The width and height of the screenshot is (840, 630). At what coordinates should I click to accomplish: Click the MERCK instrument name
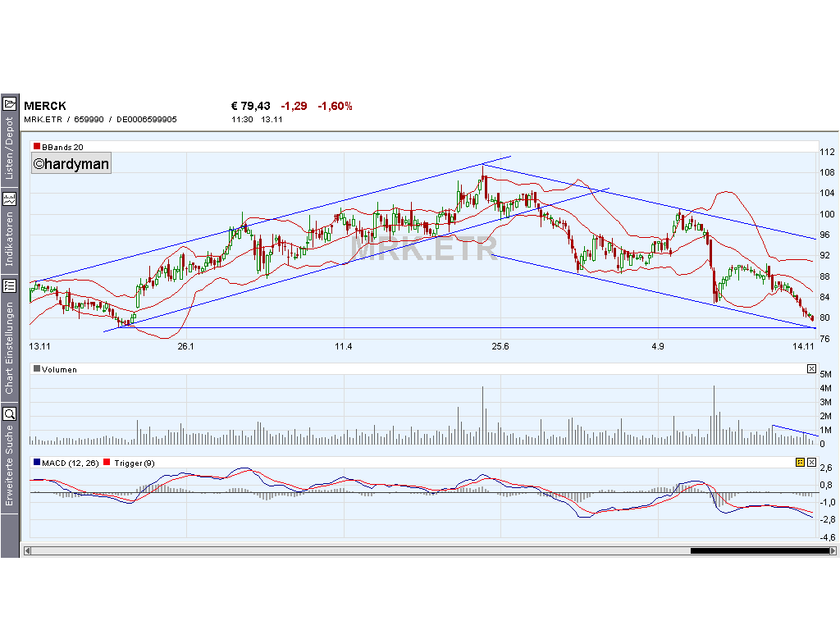[x=44, y=106]
